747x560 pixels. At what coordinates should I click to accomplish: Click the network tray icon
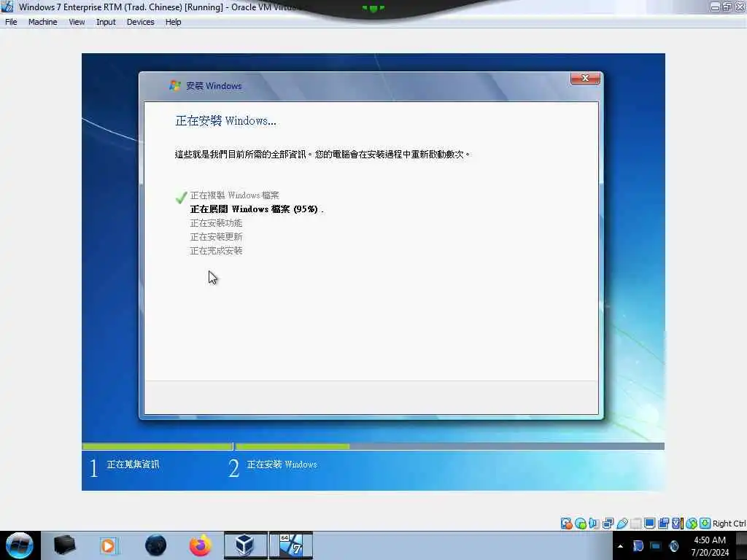[x=656, y=546]
